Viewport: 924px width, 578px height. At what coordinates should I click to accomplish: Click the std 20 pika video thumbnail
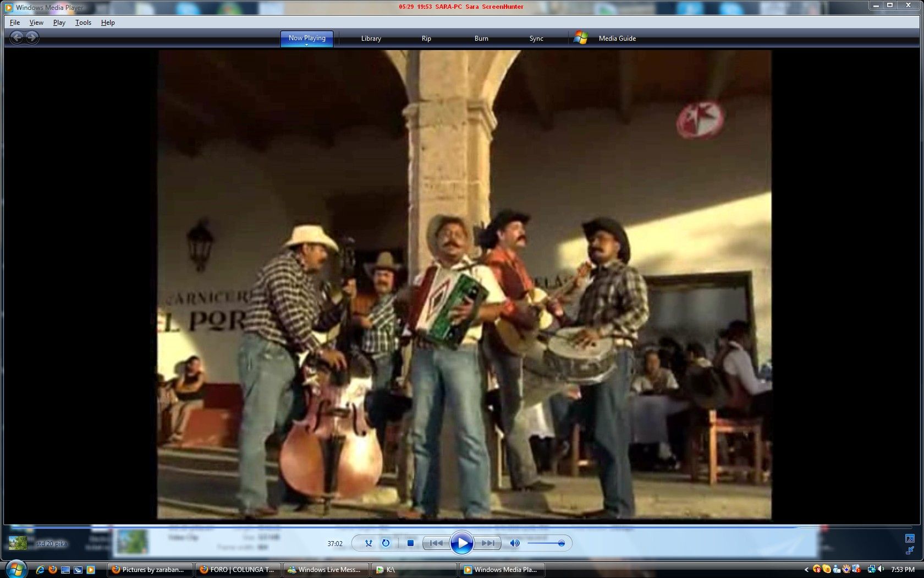18,543
